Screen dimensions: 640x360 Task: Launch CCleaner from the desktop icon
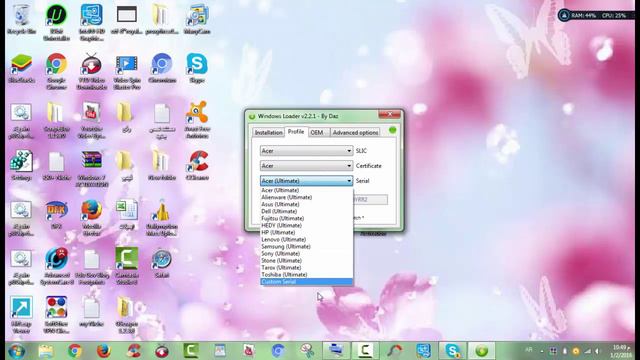[x=197, y=165]
